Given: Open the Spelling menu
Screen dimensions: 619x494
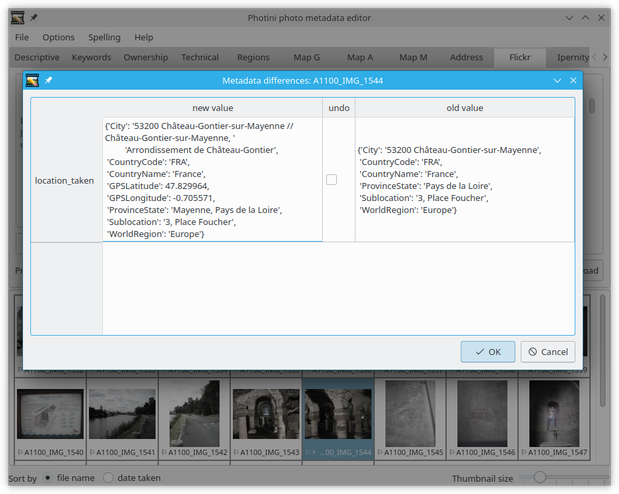Looking at the screenshot, I should (x=104, y=38).
